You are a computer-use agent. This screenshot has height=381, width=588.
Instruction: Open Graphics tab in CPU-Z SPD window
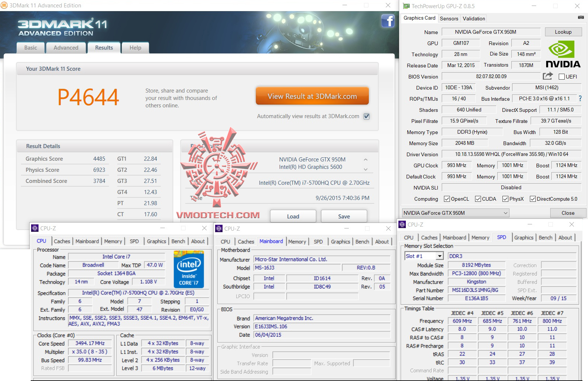pos(524,238)
